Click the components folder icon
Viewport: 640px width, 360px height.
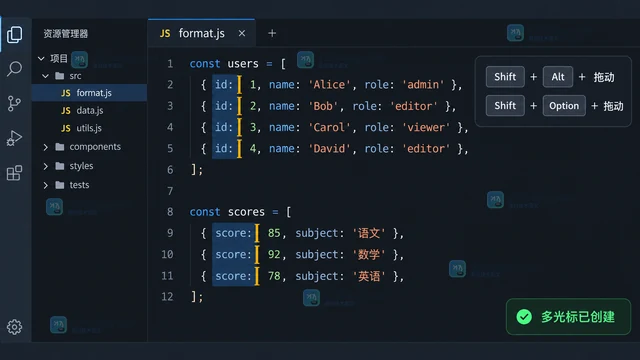point(60,147)
